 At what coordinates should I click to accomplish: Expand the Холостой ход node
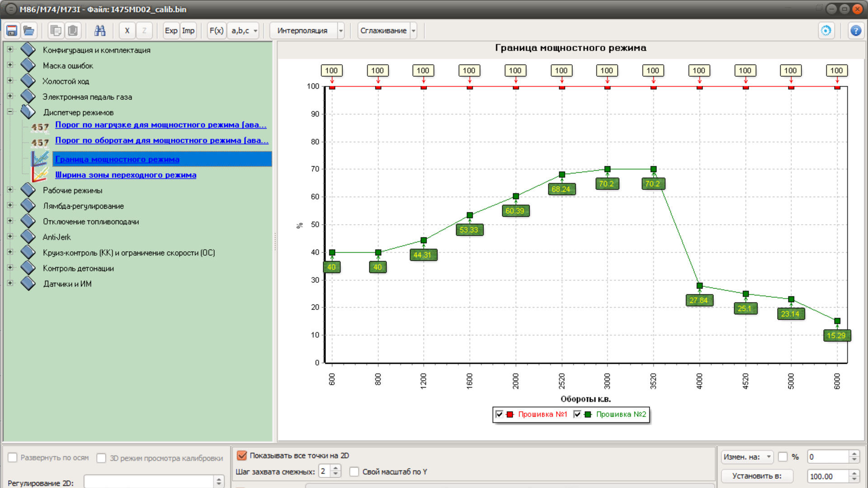[x=10, y=80]
